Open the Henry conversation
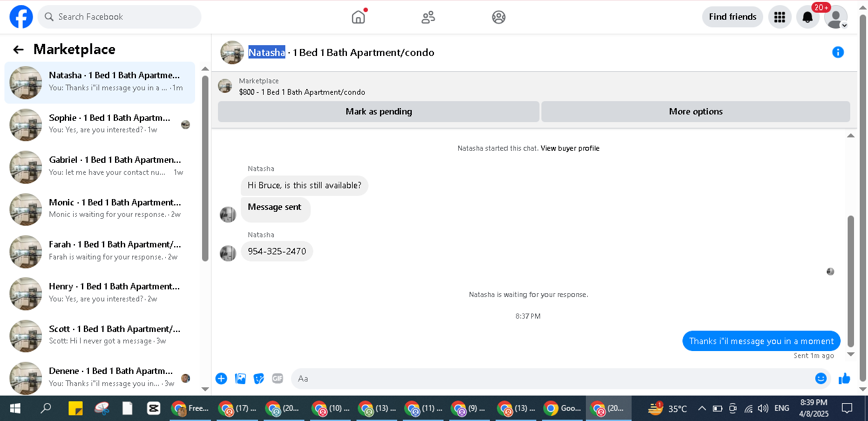Image resolution: width=868 pixels, height=421 pixels. tap(100, 294)
